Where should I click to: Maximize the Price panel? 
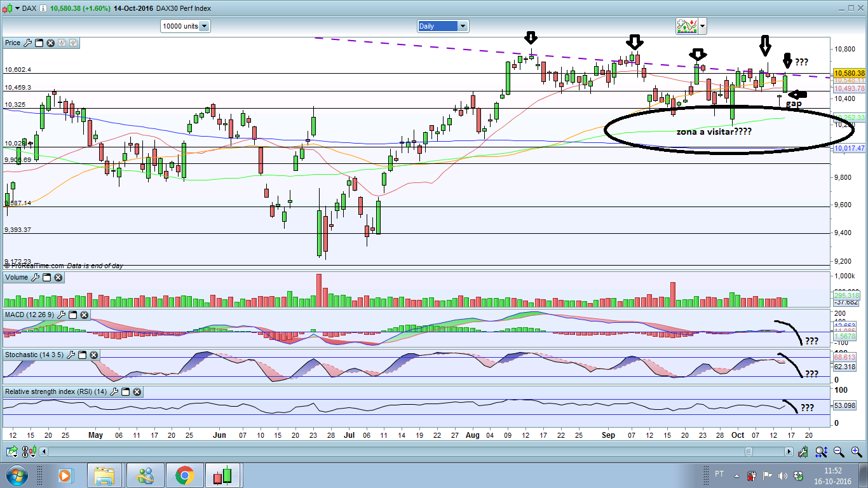[x=39, y=43]
